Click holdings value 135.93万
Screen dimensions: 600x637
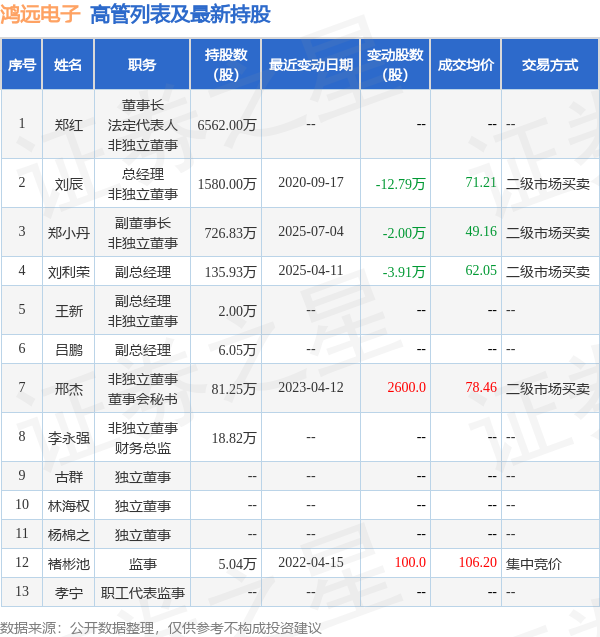[230, 272]
